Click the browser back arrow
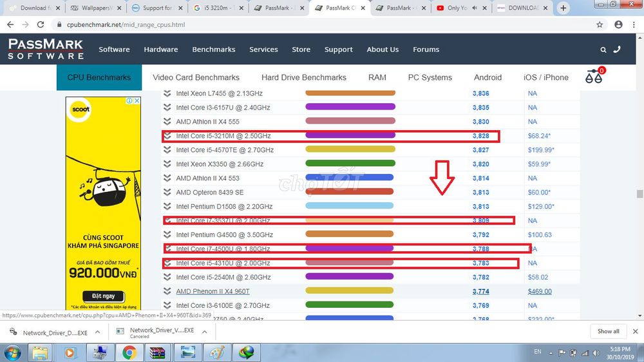 [x=10, y=24]
